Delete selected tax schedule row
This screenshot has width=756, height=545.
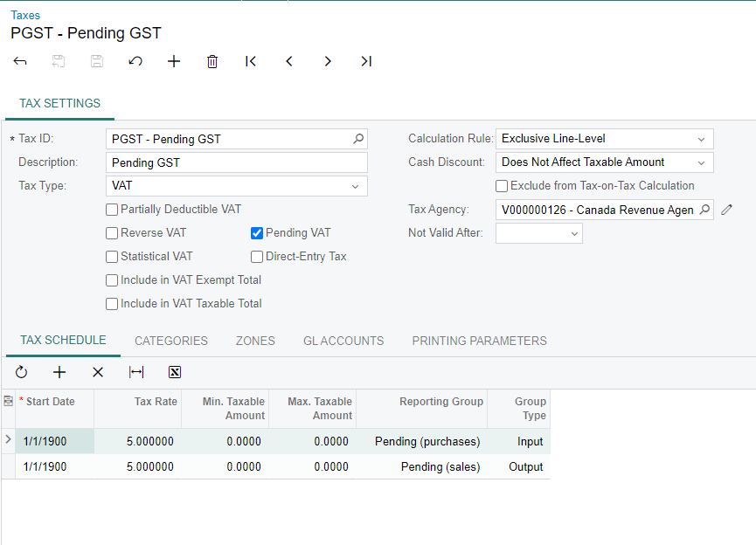point(98,372)
